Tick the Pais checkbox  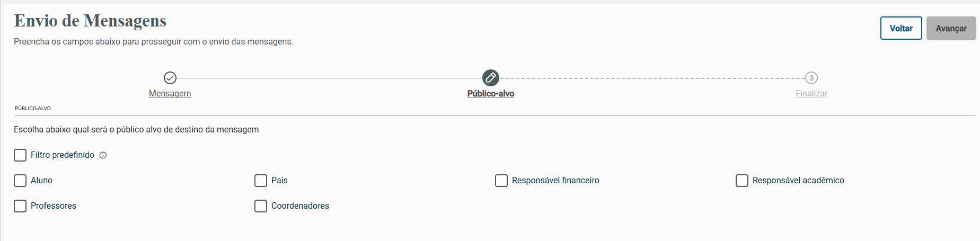point(261,181)
